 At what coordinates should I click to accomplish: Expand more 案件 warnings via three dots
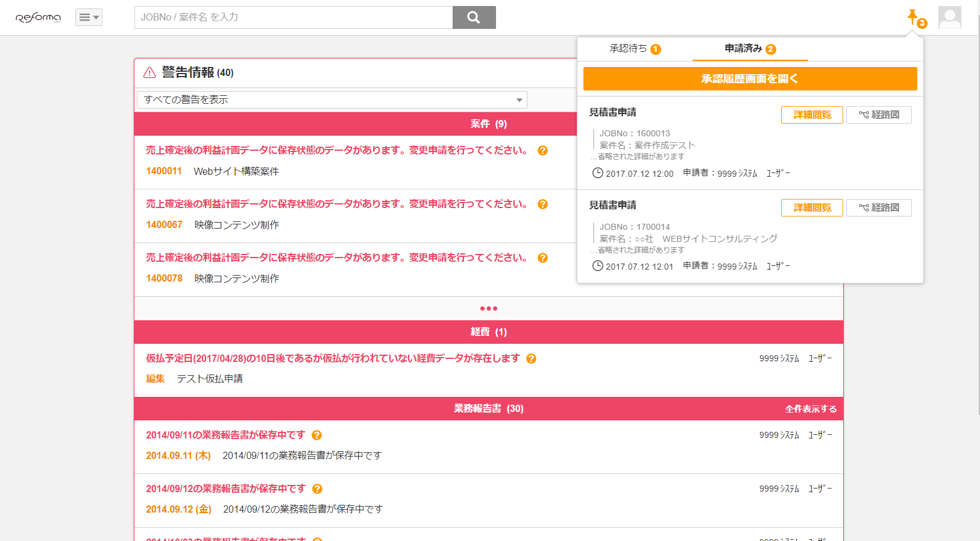pyautogui.click(x=488, y=309)
